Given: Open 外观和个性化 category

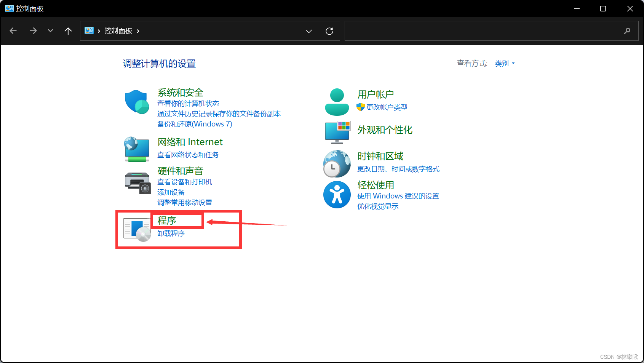Looking at the screenshot, I should point(385,130).
